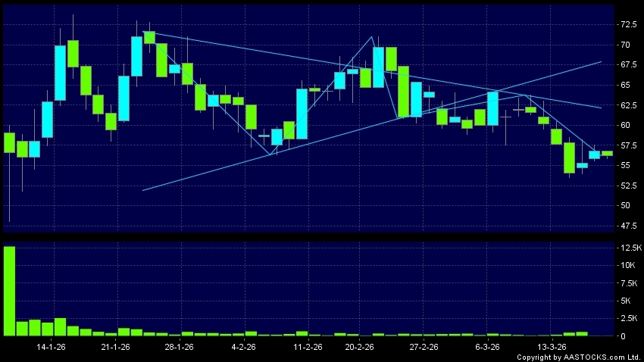Click the 13-3-26 date label

pyautogui.click(x=552, y=347)
